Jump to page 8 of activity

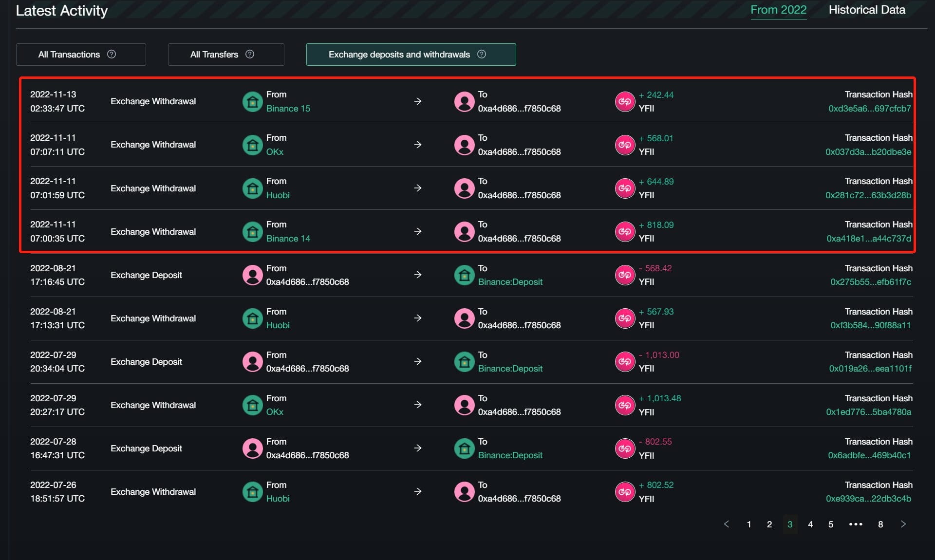[x=880, y=524]
